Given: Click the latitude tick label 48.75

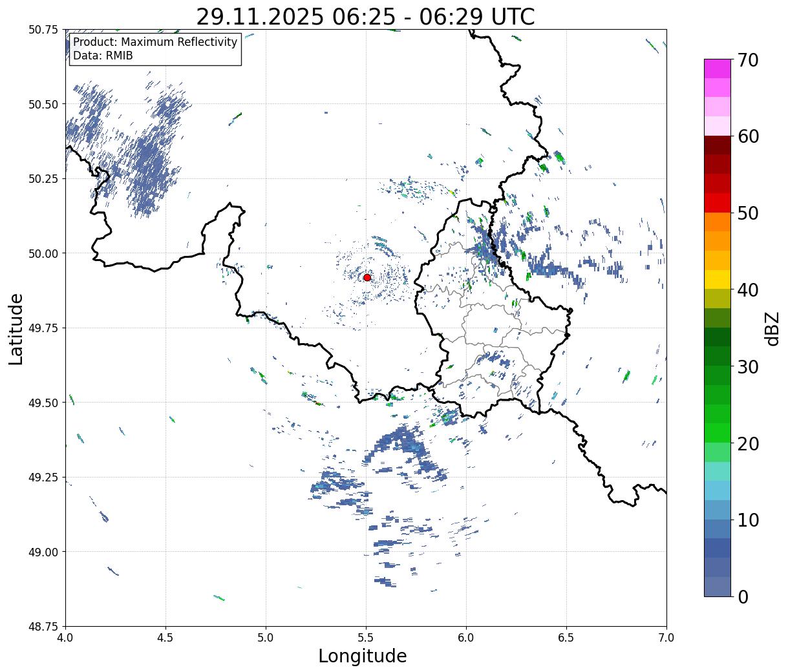Looking at the screenshot, I should point(43,626).
